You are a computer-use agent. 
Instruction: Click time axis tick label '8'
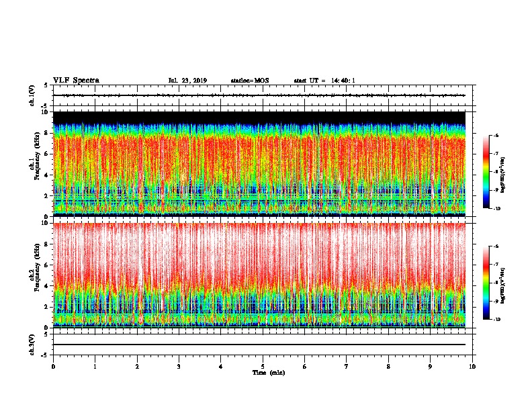click(x=388, y=367)
